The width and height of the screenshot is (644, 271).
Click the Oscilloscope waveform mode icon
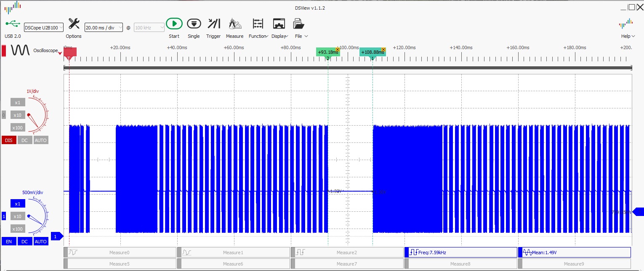point(20,50)
